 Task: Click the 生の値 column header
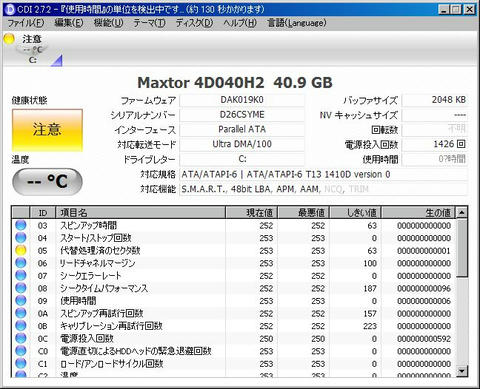pos(418,212)
